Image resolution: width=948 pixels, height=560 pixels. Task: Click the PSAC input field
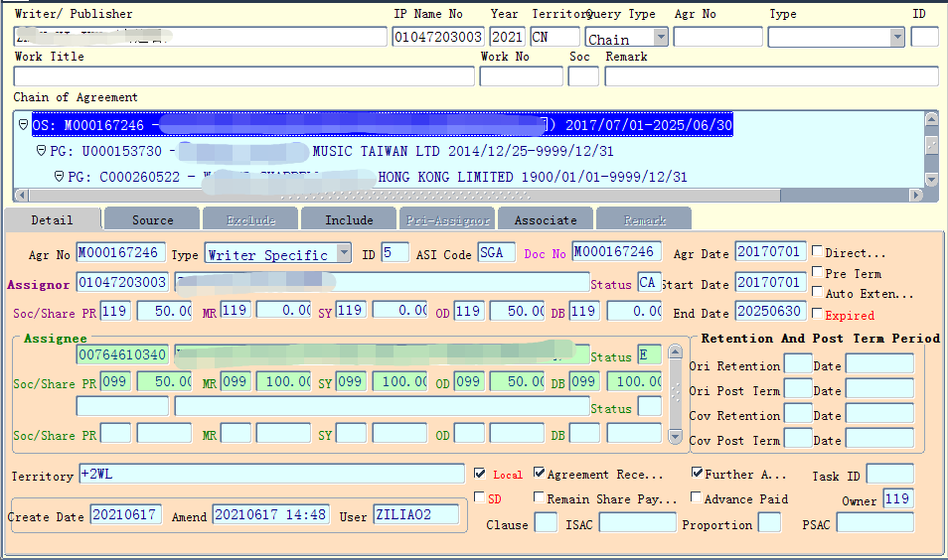pyautogui.click(x=874, y=522)
